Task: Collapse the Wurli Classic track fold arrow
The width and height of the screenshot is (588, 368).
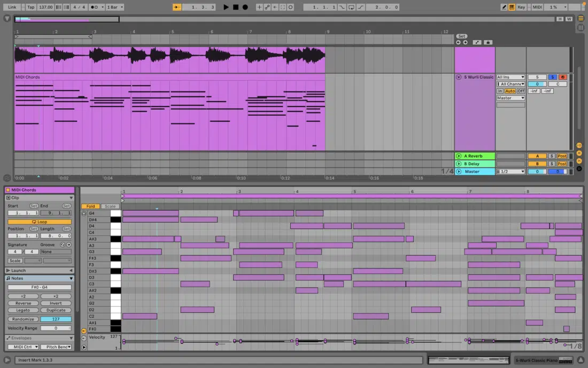Action: [459, 77]
